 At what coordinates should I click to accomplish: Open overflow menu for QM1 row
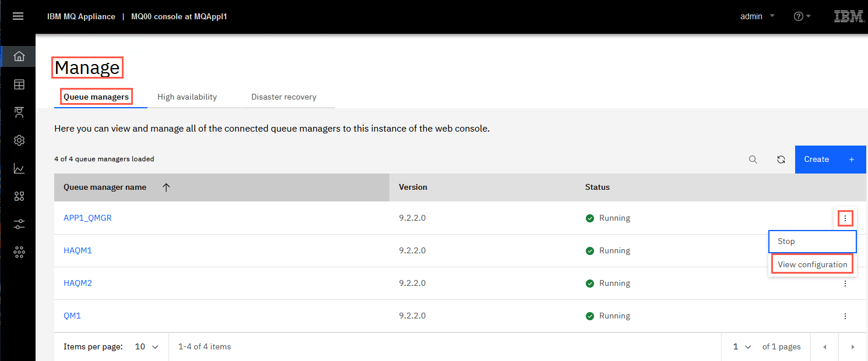point(845,316)
